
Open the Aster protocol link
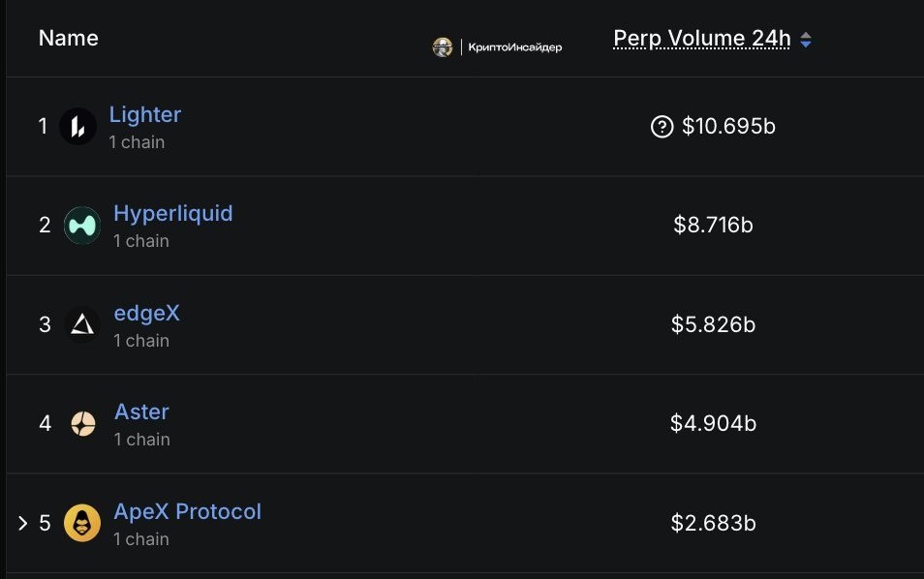141,411
